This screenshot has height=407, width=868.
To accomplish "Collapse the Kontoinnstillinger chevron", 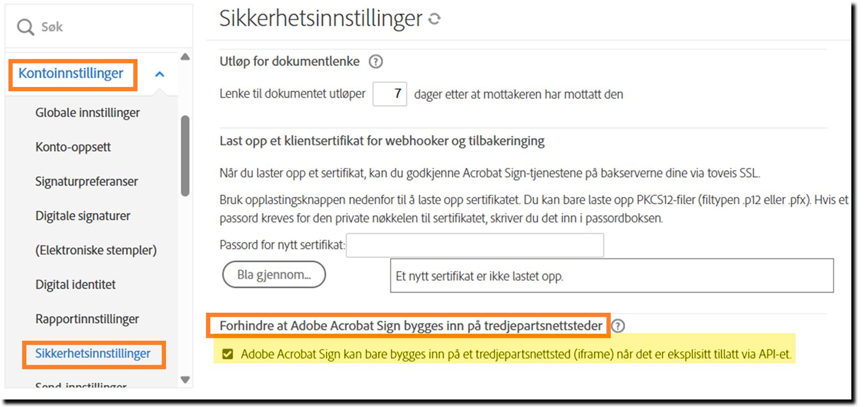I will click(x=160, y=74).
